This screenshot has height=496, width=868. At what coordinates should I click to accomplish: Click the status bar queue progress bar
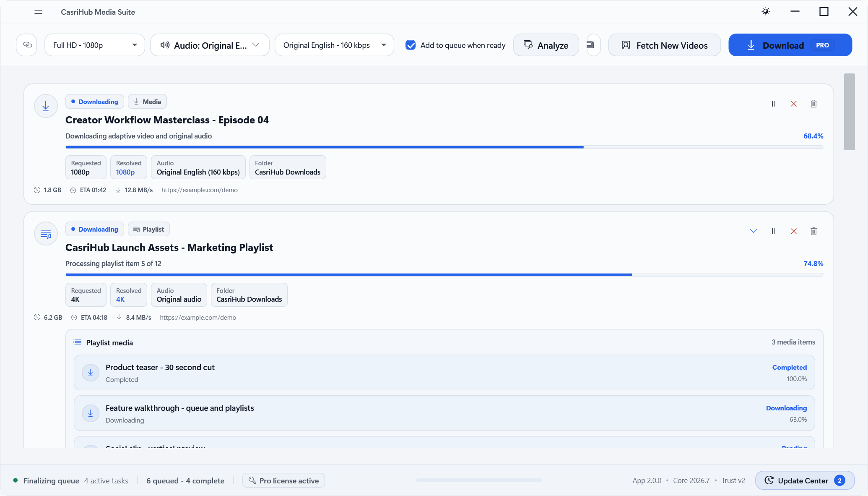(x=479, y=480)
